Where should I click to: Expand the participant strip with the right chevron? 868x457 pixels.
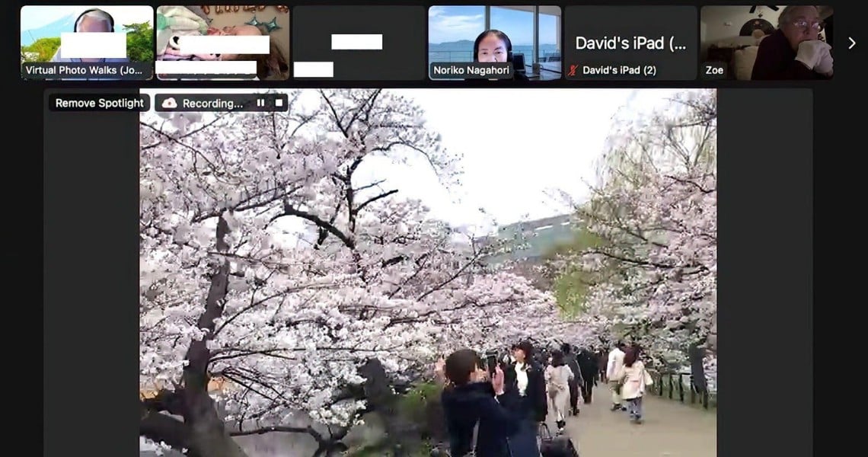(x=853, y=43)
